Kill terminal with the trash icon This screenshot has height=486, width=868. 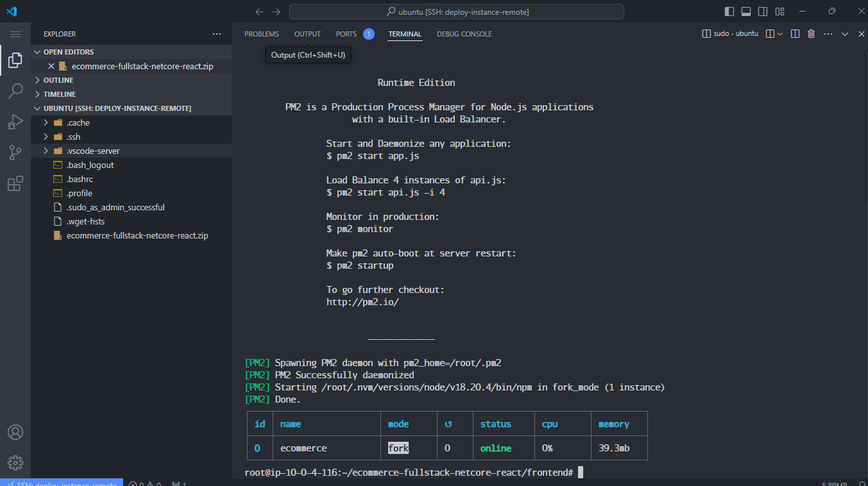click(812, 34)
